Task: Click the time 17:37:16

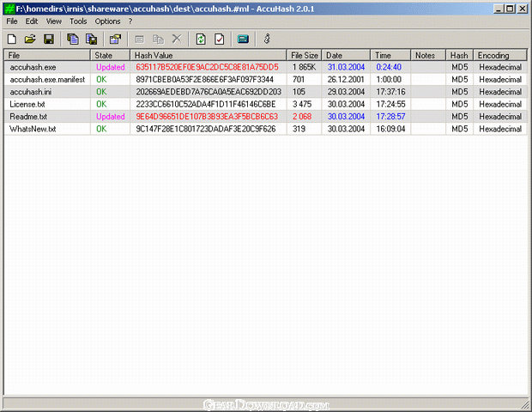Action: pyautogui.click(x=390, y=92)
